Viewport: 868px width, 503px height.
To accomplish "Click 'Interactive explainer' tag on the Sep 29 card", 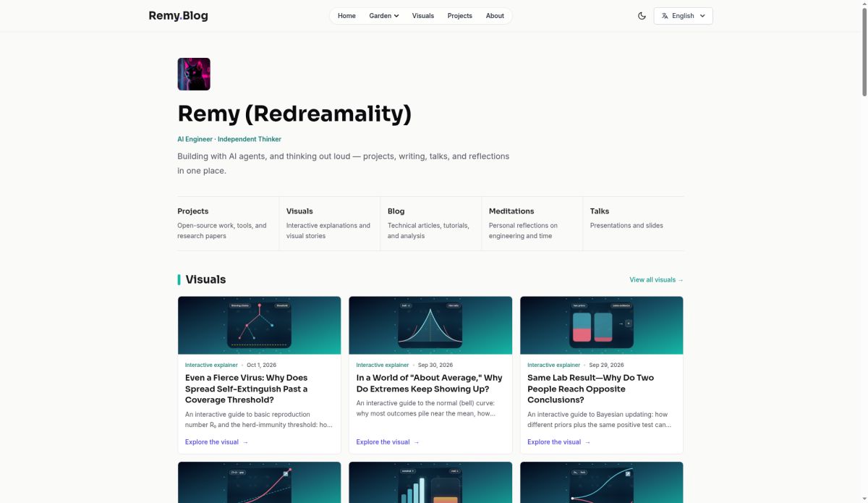I will click(554, 365).
